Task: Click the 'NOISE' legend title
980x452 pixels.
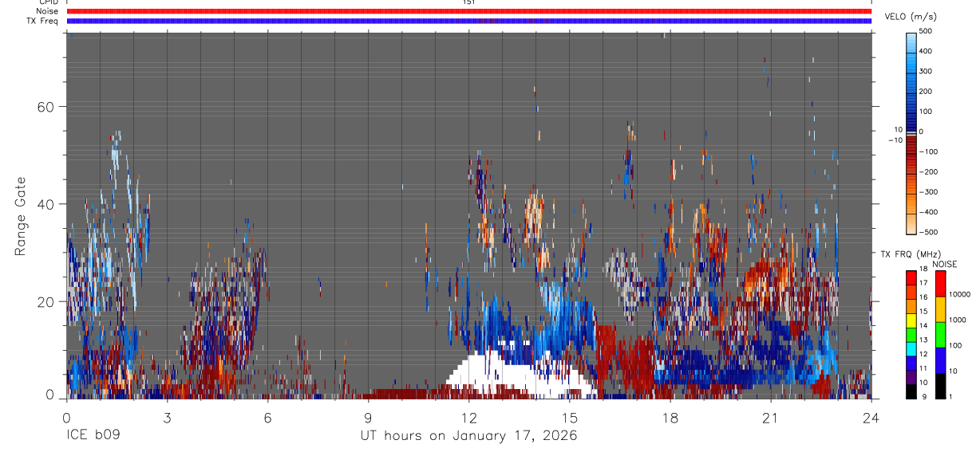Action: coord(944,264)
